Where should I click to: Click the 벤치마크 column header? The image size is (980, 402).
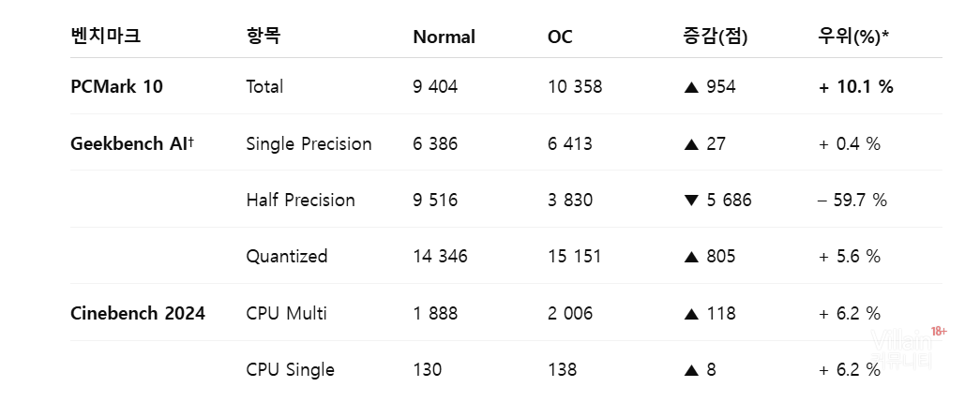105,37
